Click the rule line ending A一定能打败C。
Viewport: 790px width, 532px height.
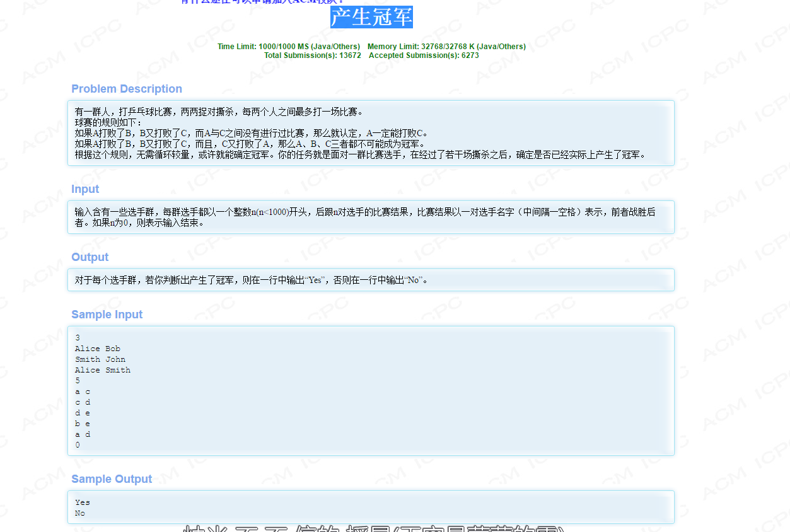pyautogui.click(x=252, y=133)
